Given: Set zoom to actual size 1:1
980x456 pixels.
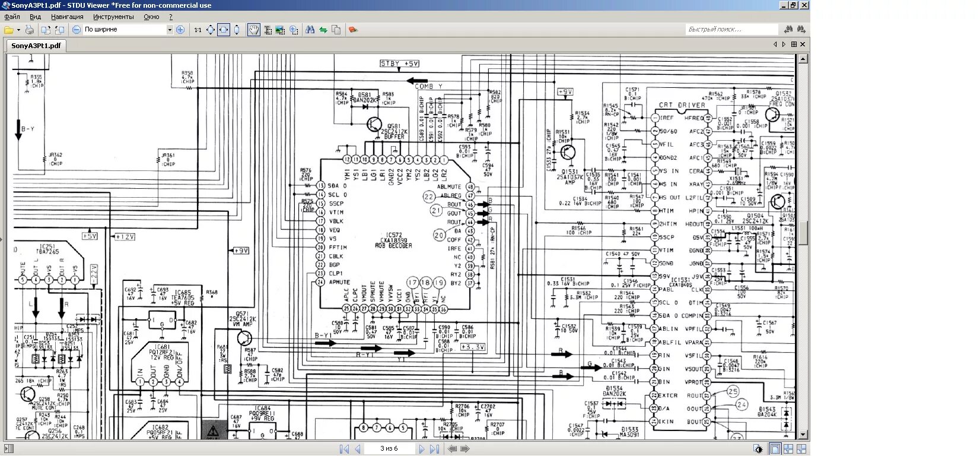Looking at the screenshot, I should [x=198, y=30].
